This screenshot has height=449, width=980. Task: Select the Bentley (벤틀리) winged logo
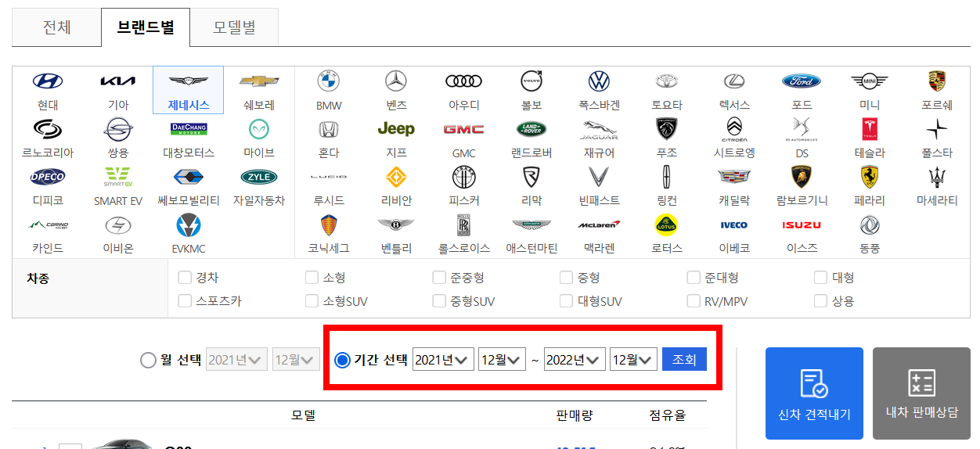coord(396,225)
